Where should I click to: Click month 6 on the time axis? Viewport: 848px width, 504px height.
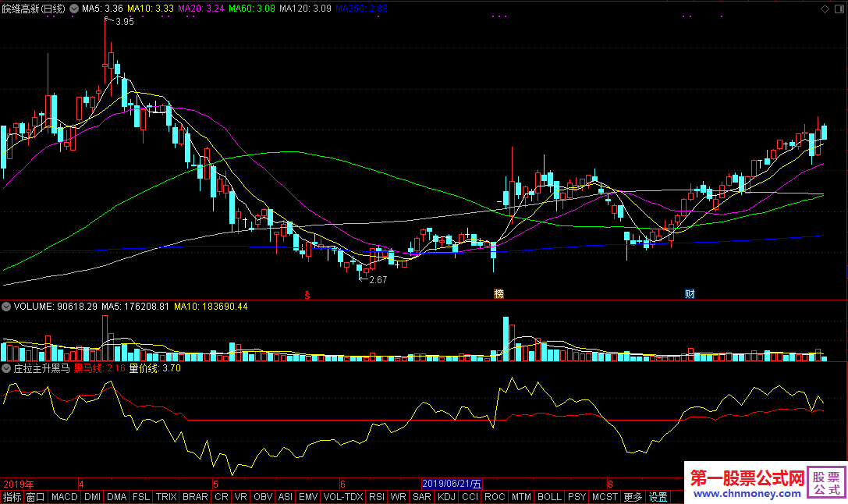click(x=342, y=484)
